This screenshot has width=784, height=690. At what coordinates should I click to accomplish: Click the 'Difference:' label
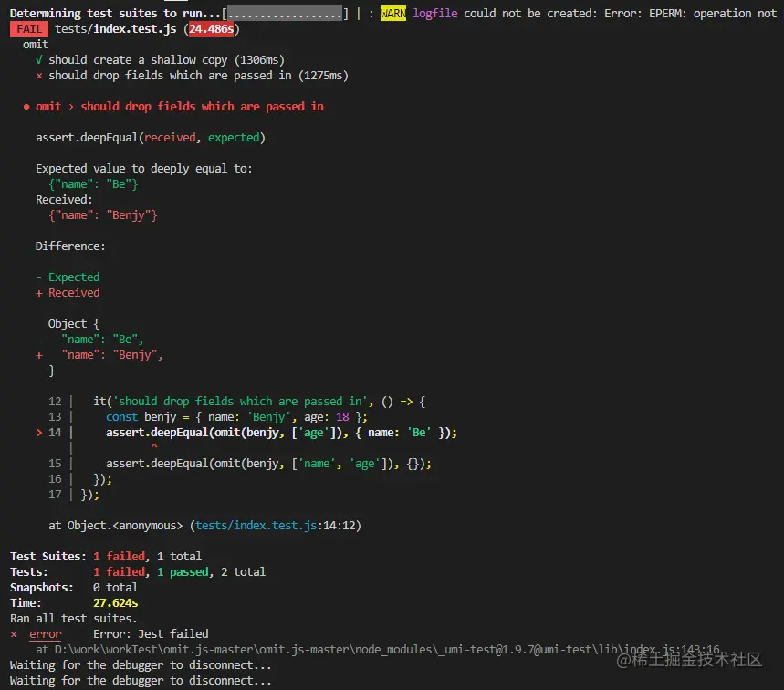(x=70, y=246)
